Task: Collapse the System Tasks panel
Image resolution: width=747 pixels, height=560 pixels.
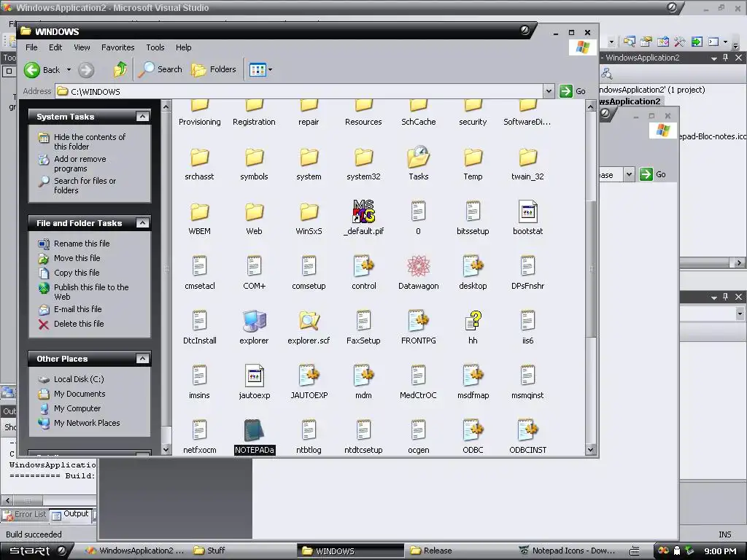Action: (x=142, y=117)
